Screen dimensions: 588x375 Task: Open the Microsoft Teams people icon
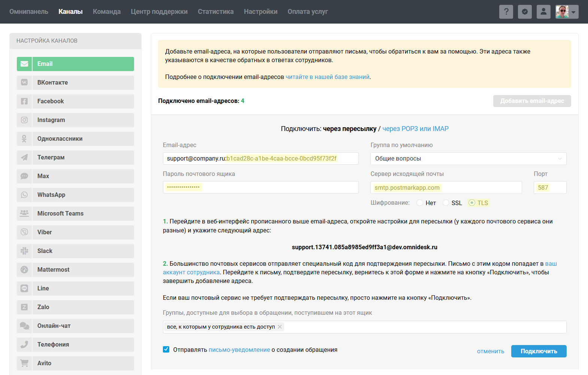pyautogui.click(x=24, y=213)
